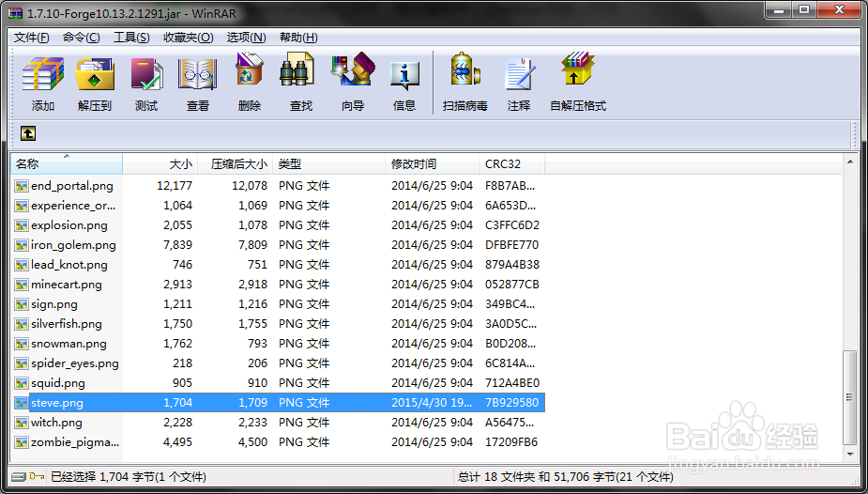Run the 测试 (Test) archive tool
The height and width of the screenshot is (494, 868).
[x=146, y=74]
